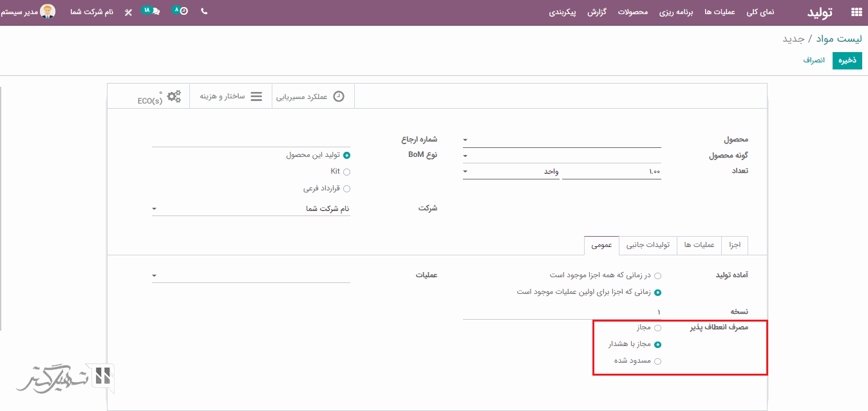Select مجاز flexible consumption radio
The image size is (868, 411).
coord(657,328)
